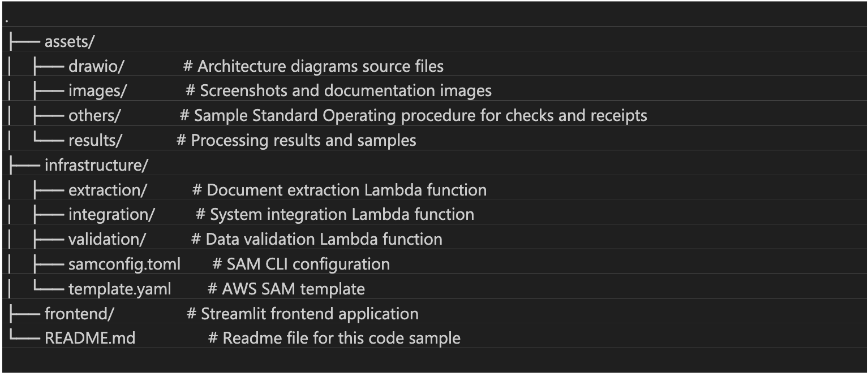The image size is (868, 373).
Task: Click the root dot at the tree top
Action: [x=7, y=20]
